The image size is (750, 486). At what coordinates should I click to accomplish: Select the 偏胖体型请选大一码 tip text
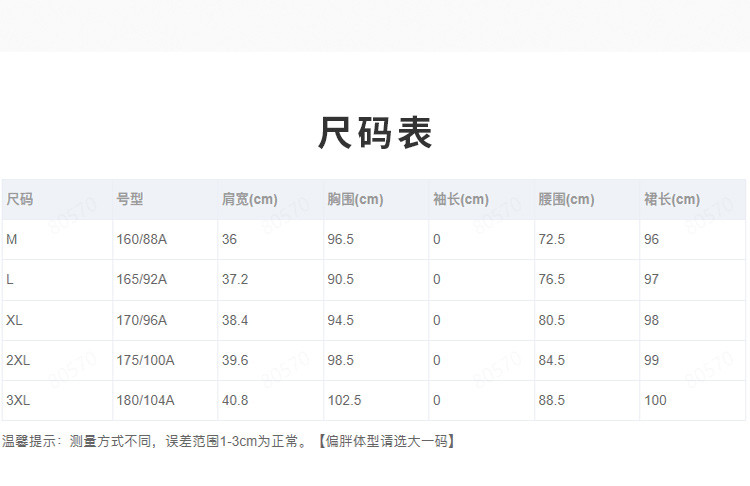coord(385,441)
